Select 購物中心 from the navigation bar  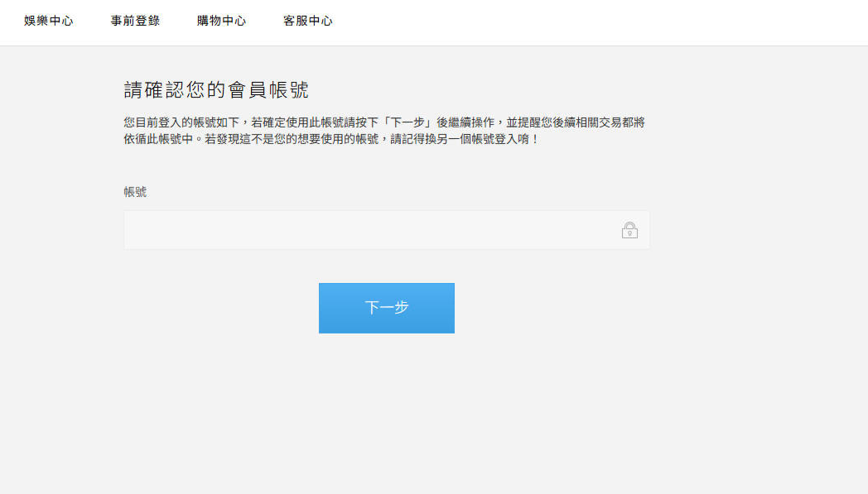click(221, 22)
